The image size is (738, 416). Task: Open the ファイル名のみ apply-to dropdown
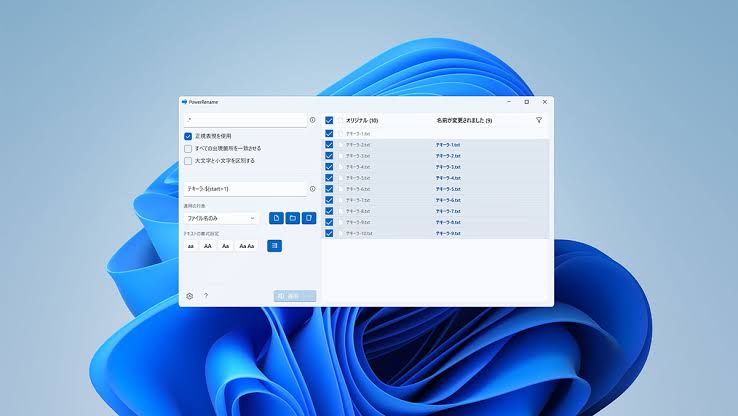[221, 218]
